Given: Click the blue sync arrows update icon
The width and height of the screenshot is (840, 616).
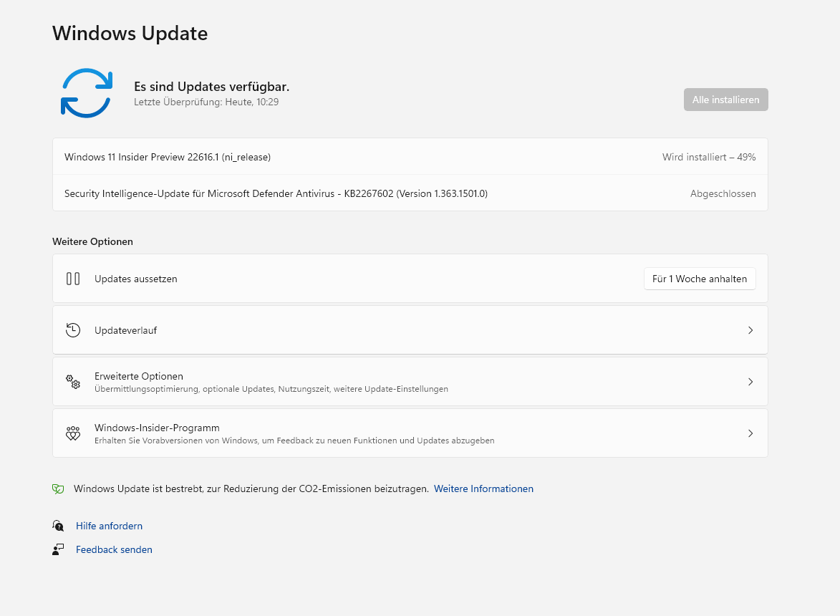Looking at the screenshot, I should pyautogui.click(x=87, y=93).
